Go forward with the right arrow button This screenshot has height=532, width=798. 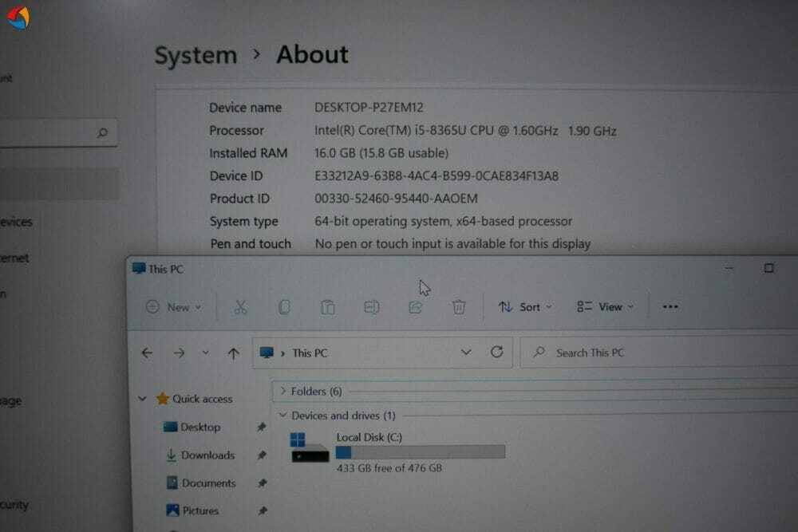point(179,353)
